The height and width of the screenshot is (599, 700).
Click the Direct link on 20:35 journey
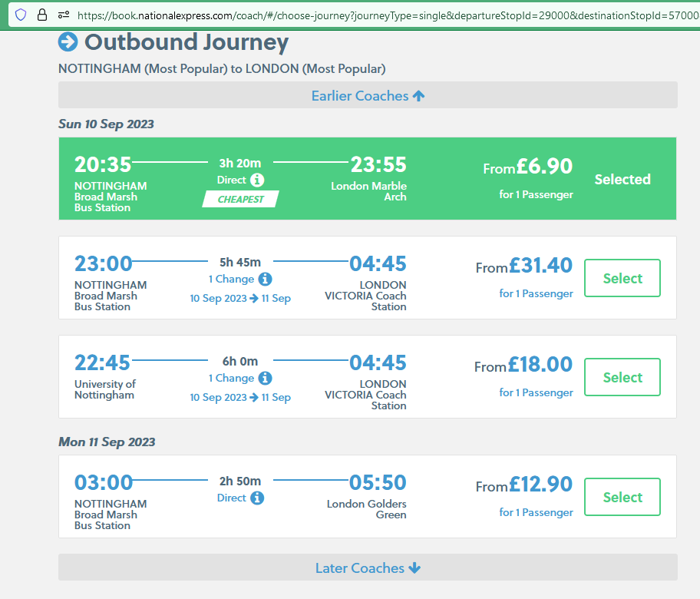click(x=231, y=180)
